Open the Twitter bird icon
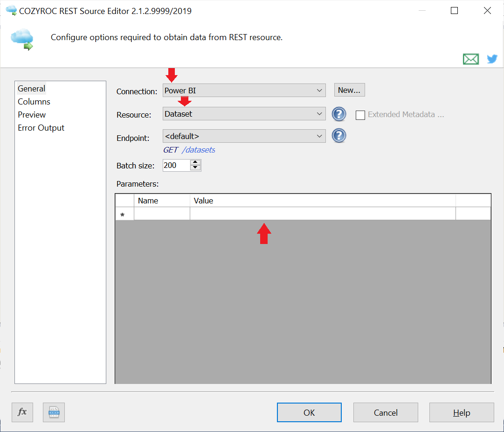 pos(492,59)
